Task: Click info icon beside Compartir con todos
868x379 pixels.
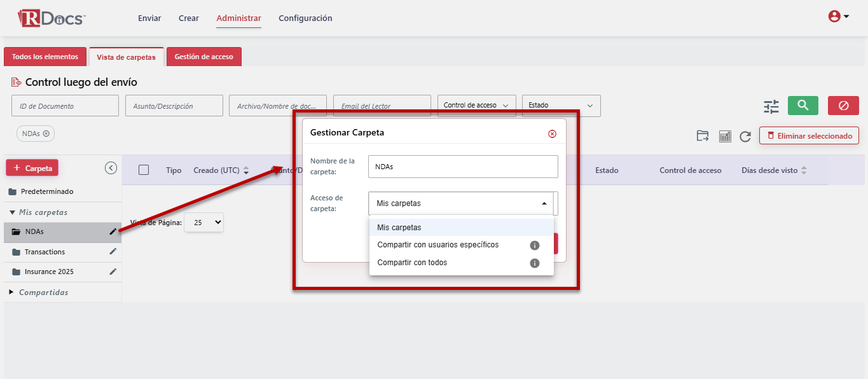Action: click(535, 263)
